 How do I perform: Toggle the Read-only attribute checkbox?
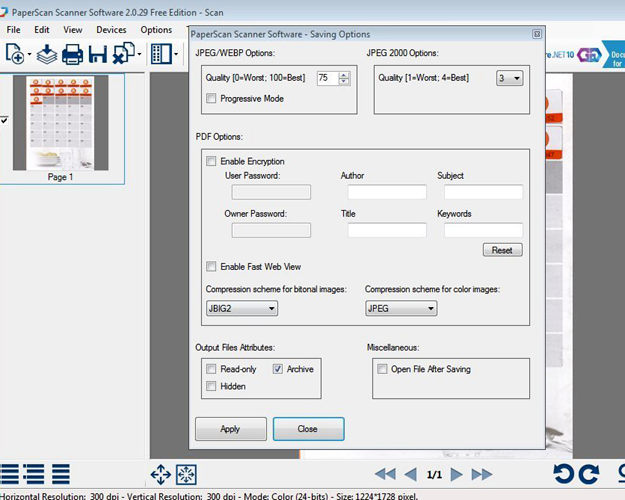pyautogui.click(x=211, y=369)
